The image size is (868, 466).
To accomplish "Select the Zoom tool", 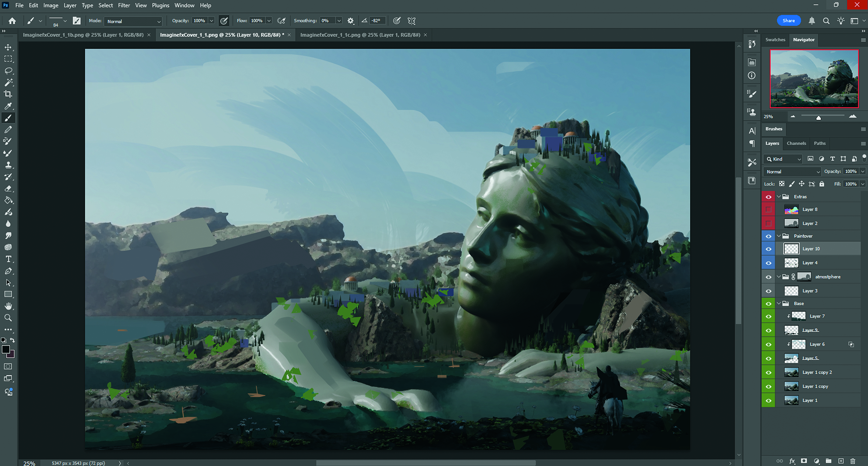I will click(9, 317).
